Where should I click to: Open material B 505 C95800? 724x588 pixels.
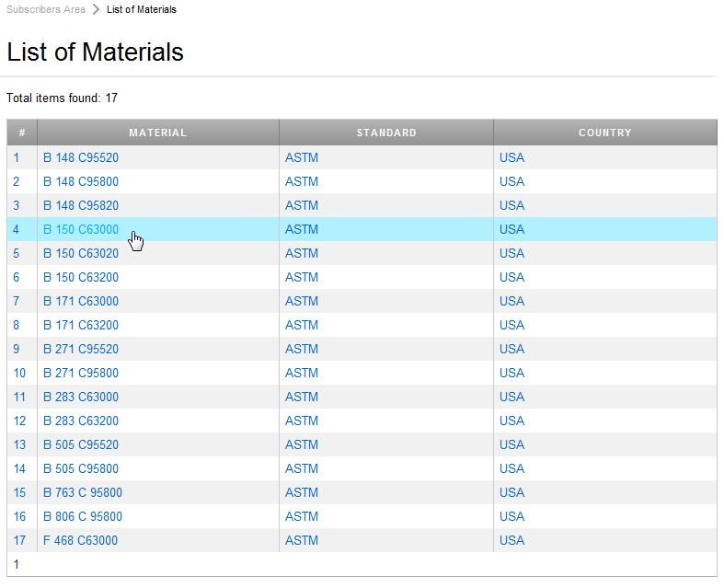[81, 468]
